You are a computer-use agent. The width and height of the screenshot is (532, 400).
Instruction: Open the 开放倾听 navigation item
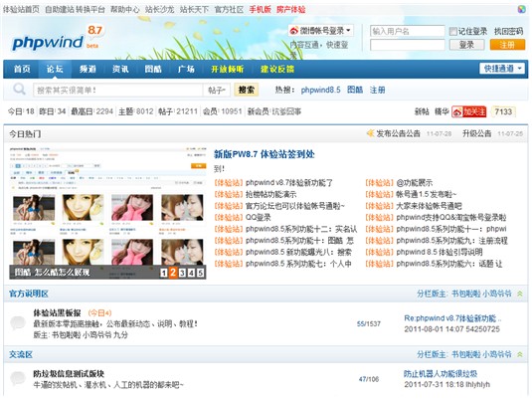228,69
